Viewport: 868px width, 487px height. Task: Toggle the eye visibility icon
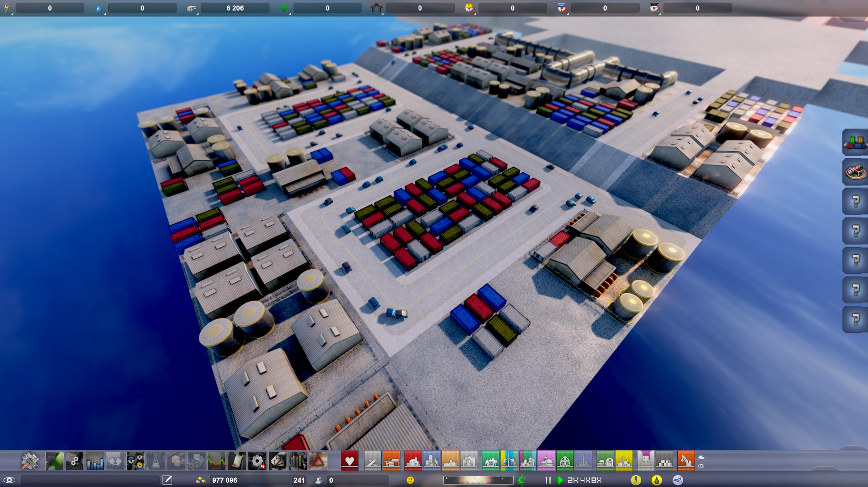[x=9, y=480]
